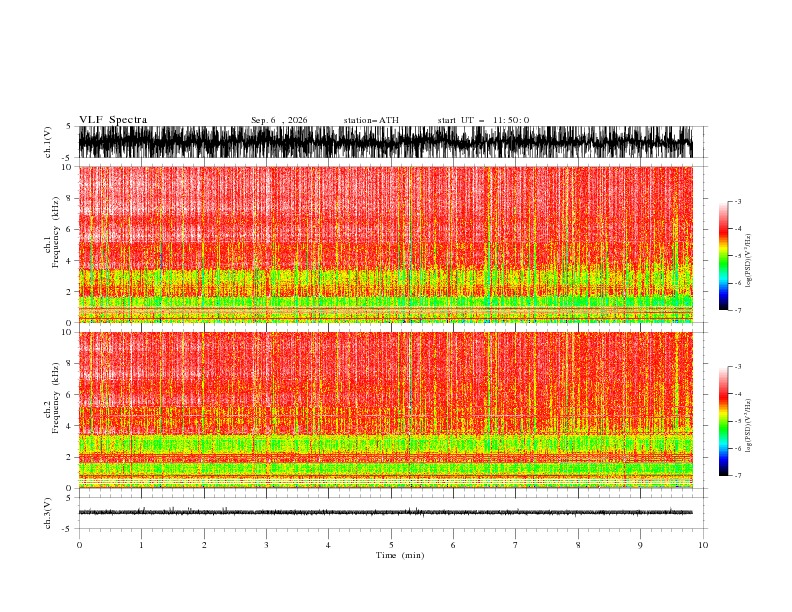Click the Sep. 6, 2026 date label
The image size is (792, 612).
279,120
